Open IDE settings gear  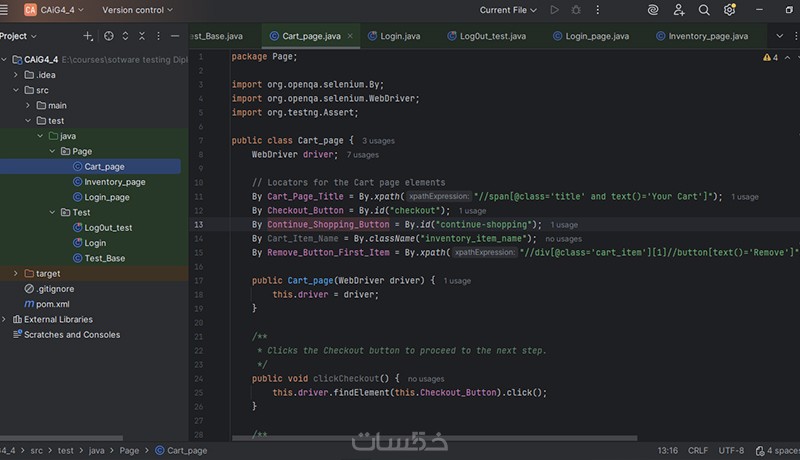click(730, 10)
